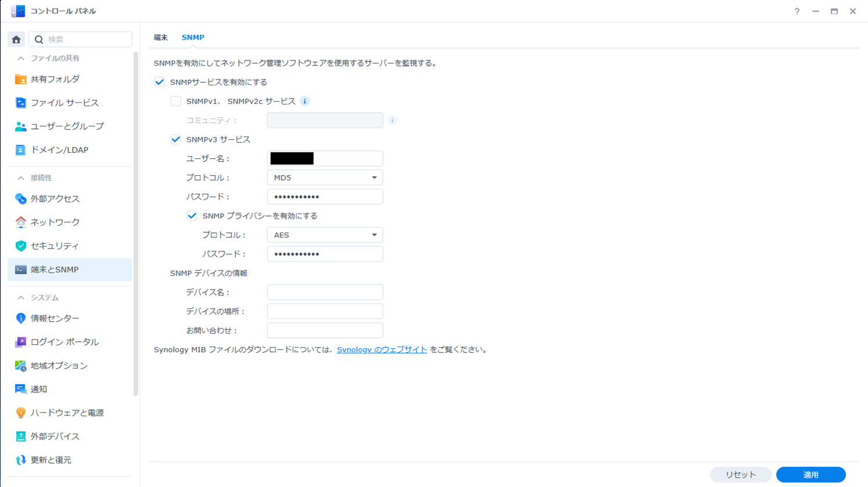Click the home icon in sidebar

click(16, 39)
